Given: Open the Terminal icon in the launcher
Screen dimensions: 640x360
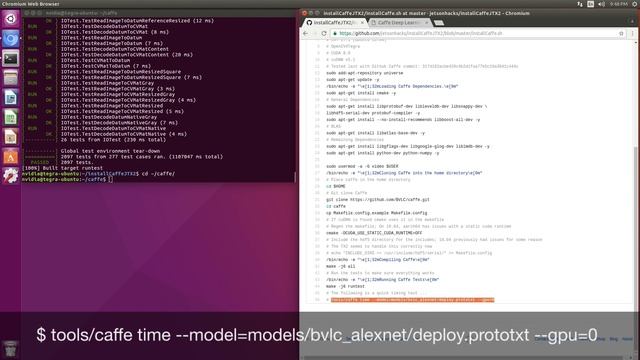Looking at the screenshot, I should tap(11, 58).
